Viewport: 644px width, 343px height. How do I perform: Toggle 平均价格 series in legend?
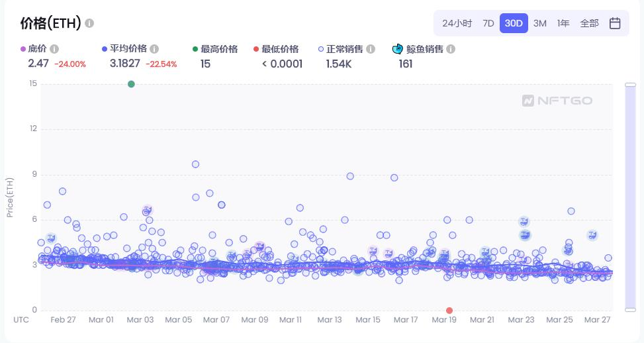pyautogui.click(x=124, y=49)
